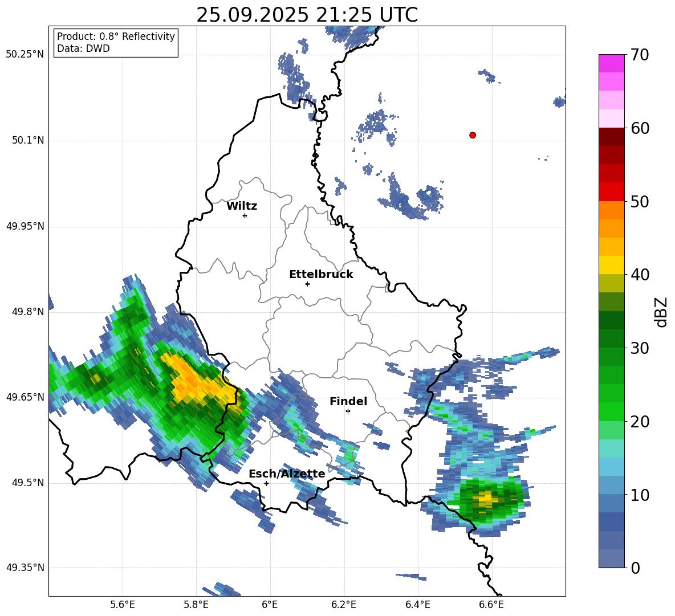
Task: Click the 50.1°N latitude label
Action: [27, 141]
